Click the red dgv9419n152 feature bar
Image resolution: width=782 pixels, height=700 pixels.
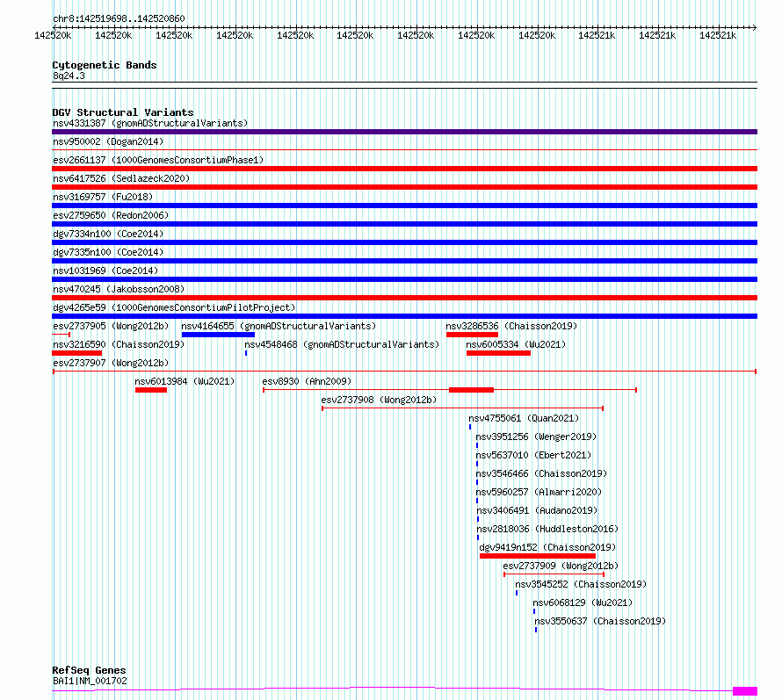pyautogui.click(x=538, y=556)
